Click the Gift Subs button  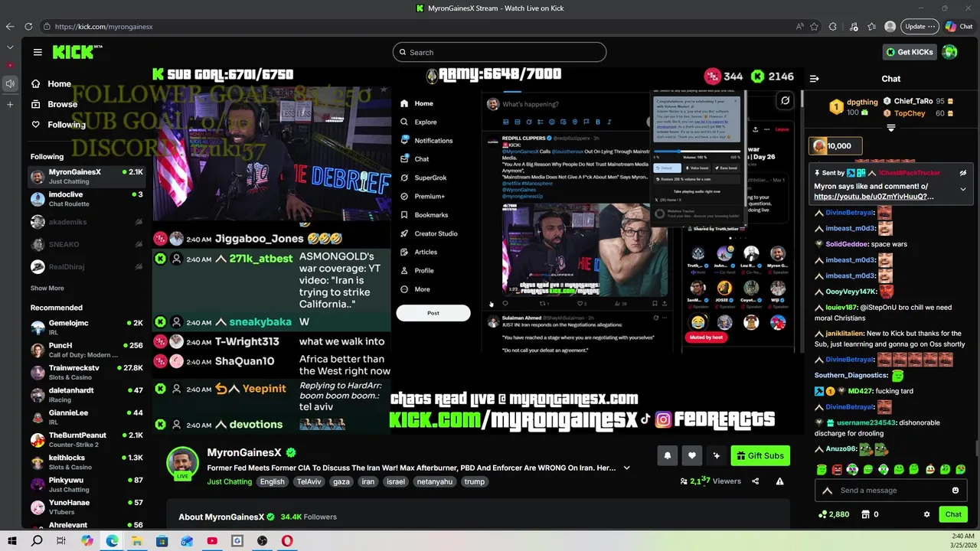(760, 455)
